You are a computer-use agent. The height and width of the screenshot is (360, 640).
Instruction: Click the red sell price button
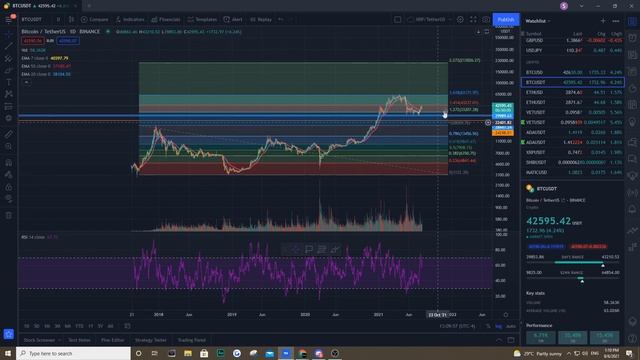pos(33,41)
